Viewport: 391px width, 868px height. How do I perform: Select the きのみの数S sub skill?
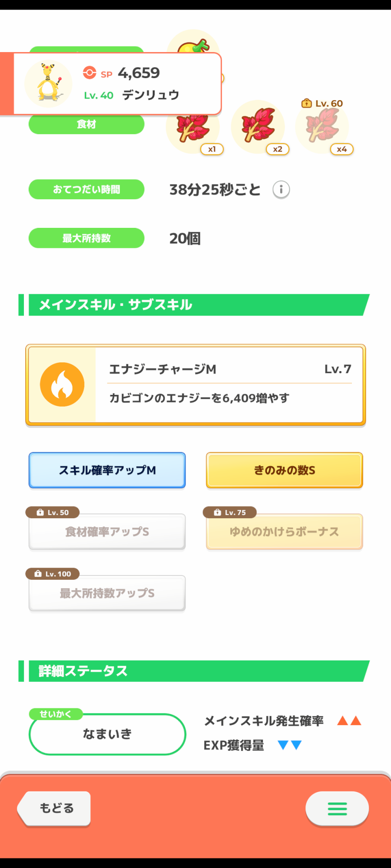(x=284, y=470)
